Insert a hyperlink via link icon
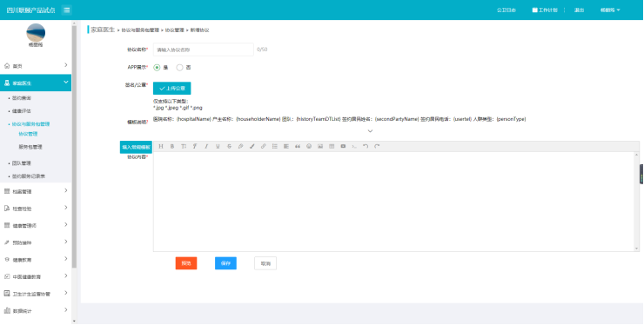 [264, 147]
